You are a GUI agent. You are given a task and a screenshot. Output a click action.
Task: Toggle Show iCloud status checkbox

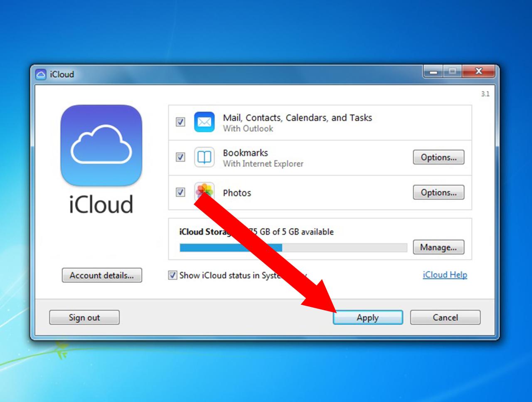coord(172,275)
